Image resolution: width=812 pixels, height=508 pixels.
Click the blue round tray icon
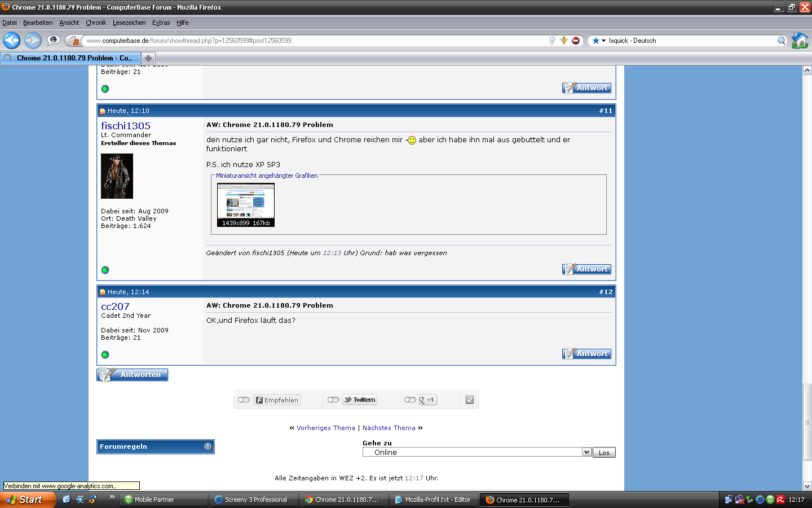pyautogui.click(x=760, y=500)
